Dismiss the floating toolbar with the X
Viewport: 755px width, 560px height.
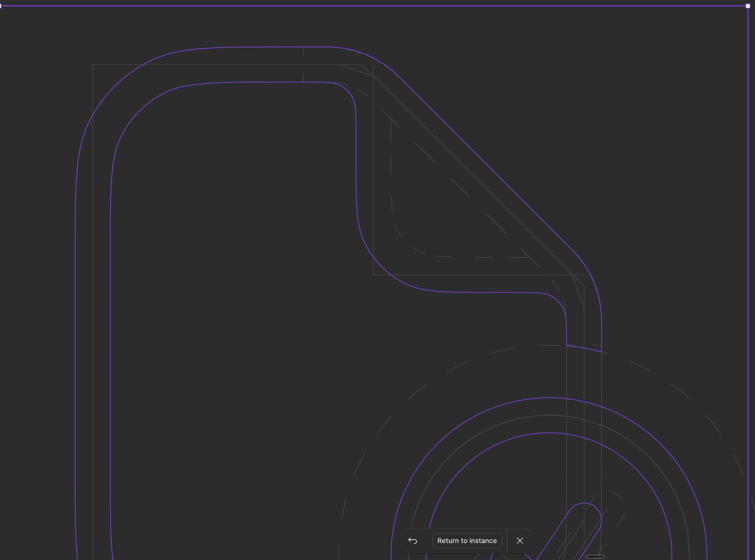[520, 541]
